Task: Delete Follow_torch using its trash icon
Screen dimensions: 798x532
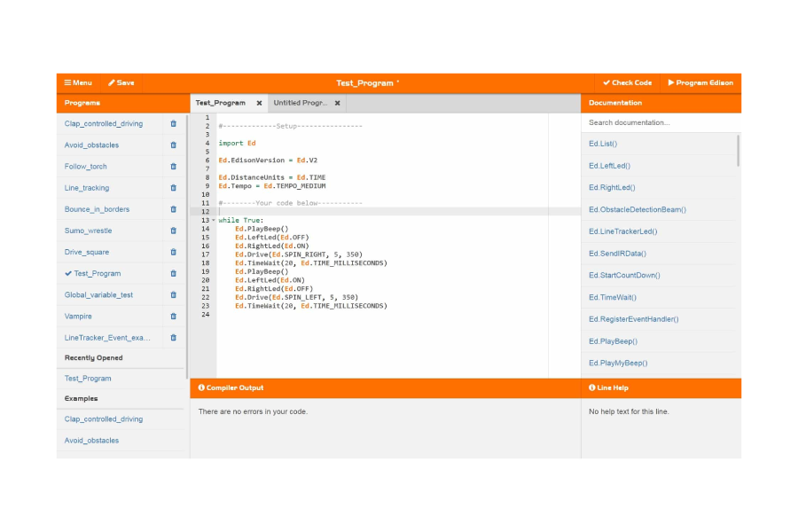Action: [173, 167]
